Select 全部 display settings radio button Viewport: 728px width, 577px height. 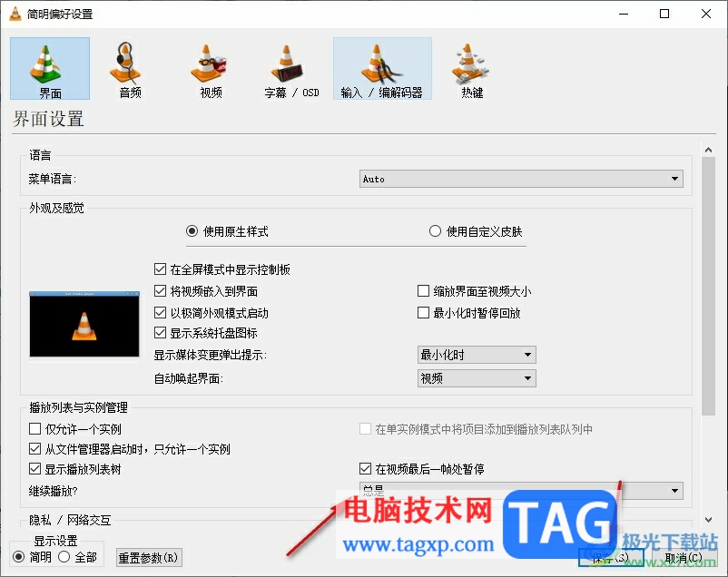(x=77, y=556)
